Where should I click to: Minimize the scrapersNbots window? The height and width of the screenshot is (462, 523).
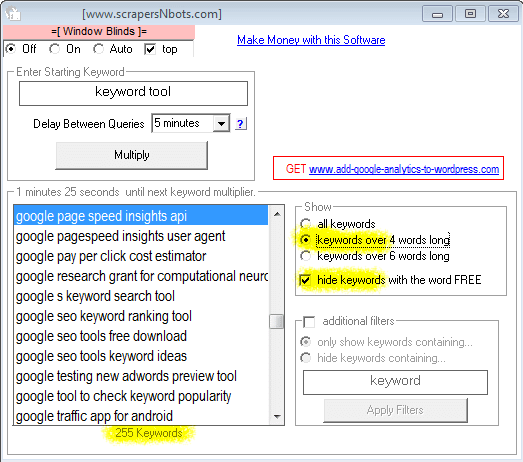pos(437,14)
